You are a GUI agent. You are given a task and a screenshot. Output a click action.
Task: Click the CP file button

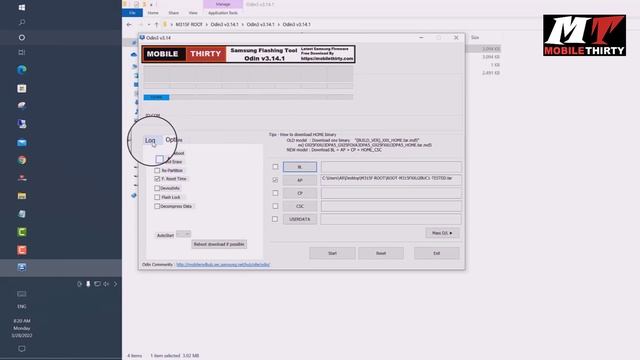point(300,193)
